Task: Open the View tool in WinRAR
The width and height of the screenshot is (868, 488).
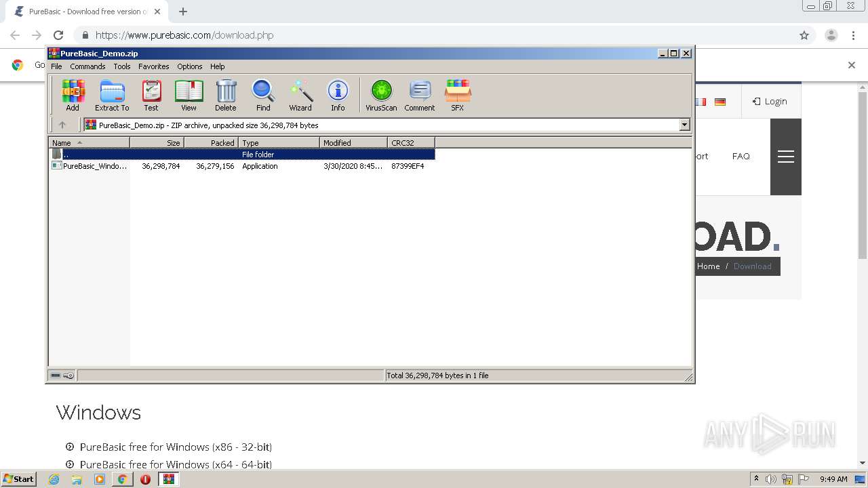Action: point(189,95)
